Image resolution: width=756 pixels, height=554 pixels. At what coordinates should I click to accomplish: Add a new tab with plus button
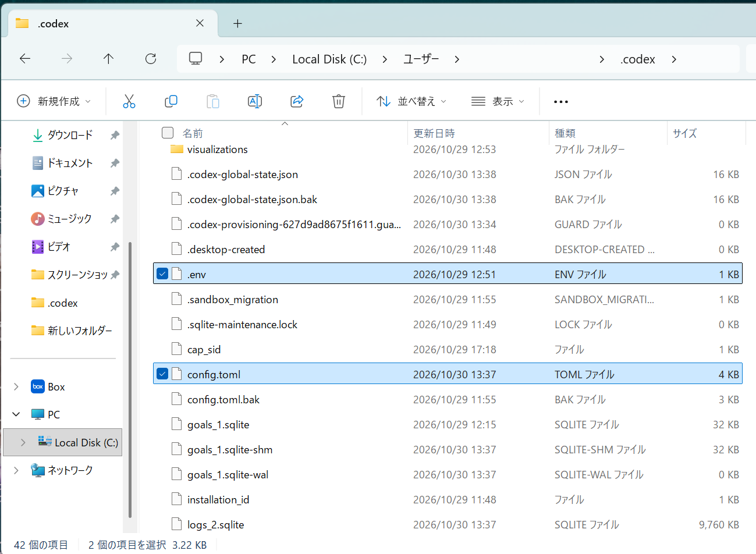(237, 23)
